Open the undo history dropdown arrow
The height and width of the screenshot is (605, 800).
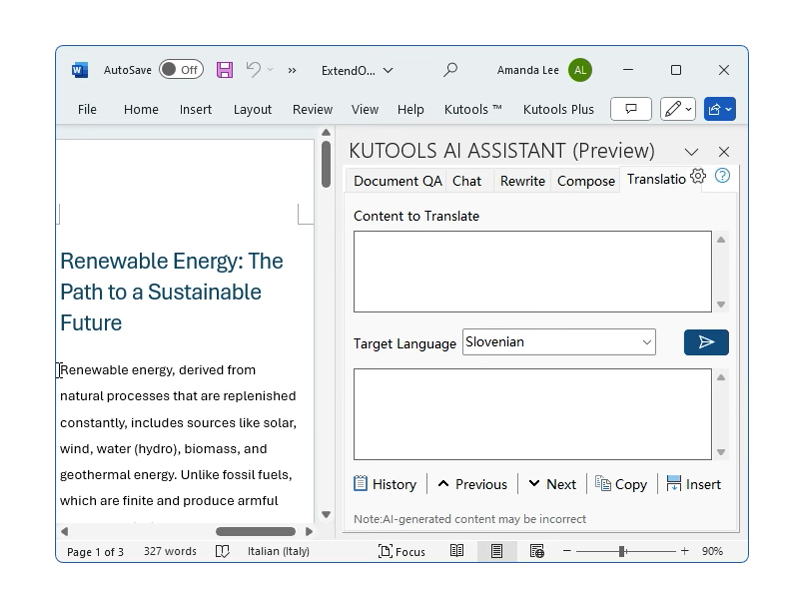tap(270, 70)
